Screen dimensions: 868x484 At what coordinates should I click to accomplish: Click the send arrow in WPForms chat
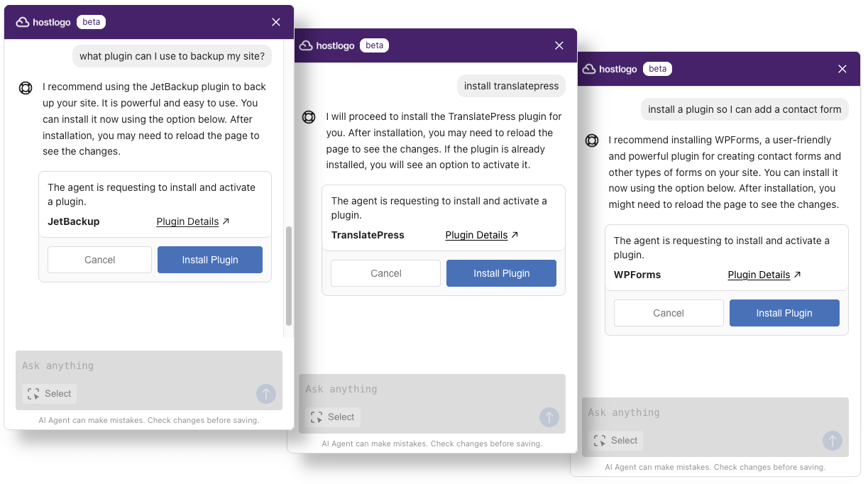pos(832,441)
